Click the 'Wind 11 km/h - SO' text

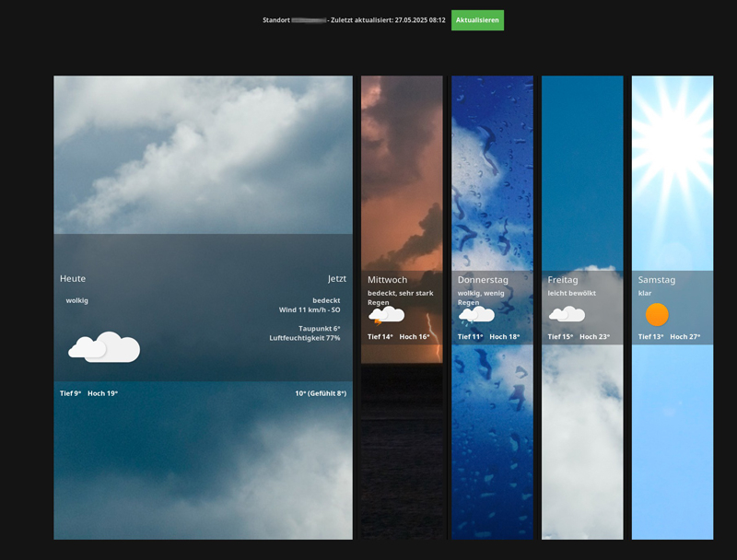point(310,309)
